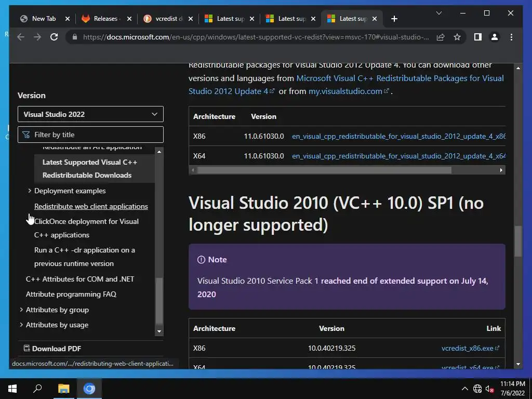532x399 pixels.
Task: Open File Explorer from taskbar
Action: [x=63, y=389]
